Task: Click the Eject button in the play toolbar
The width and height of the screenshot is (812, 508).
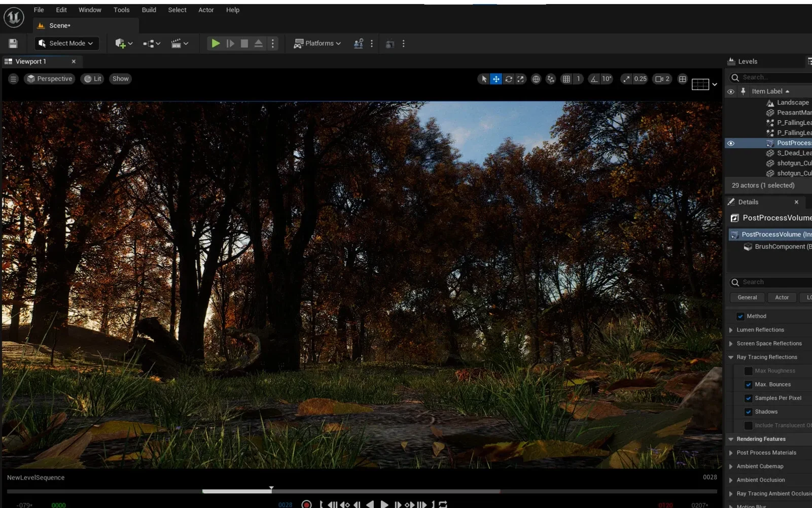Action: (x=259, y=44)
